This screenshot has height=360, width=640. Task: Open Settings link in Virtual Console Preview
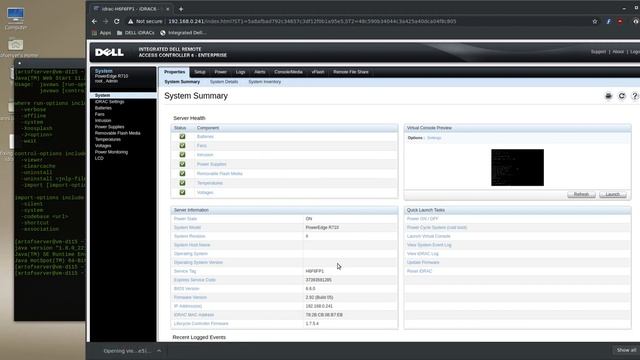point(434,138)
